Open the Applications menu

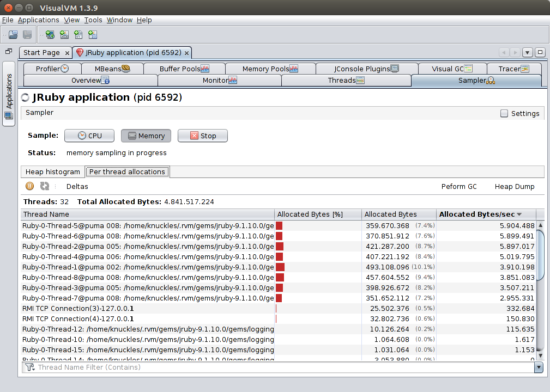pyautogui.click(x=38, y=20)
